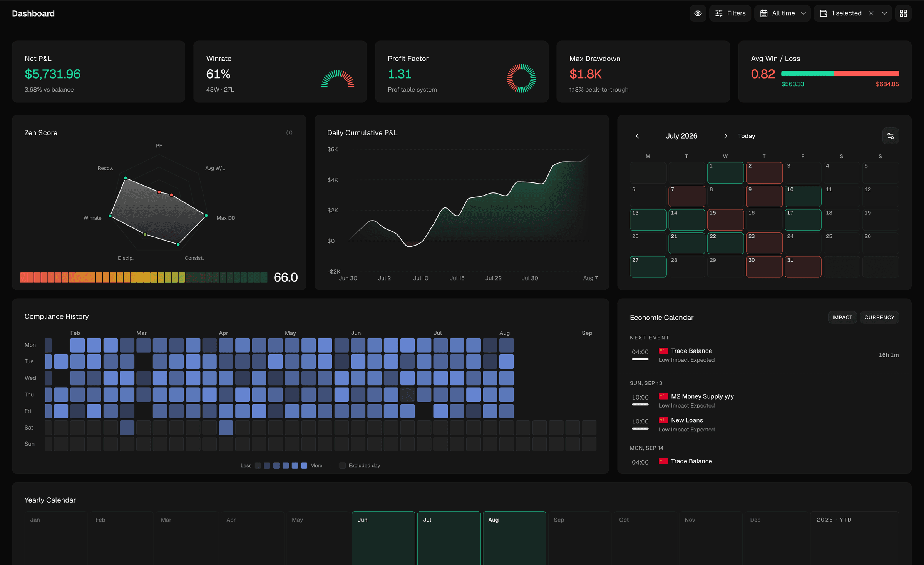Toggle the IMPACT filter in Economic Calendar

pyautogui.click(x=842, y=318)
